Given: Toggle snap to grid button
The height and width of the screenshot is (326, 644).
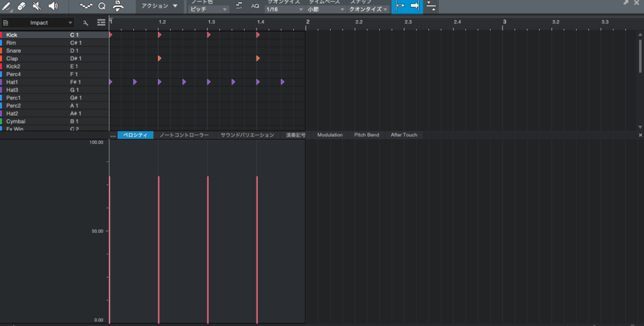Looking at the screenshot, I should [399, 6].
